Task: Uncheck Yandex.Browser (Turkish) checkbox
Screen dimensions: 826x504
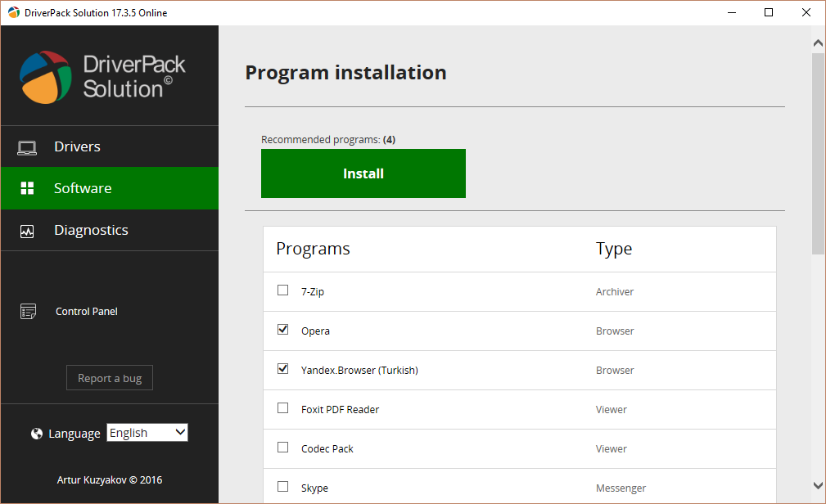Action: (283, 369)
